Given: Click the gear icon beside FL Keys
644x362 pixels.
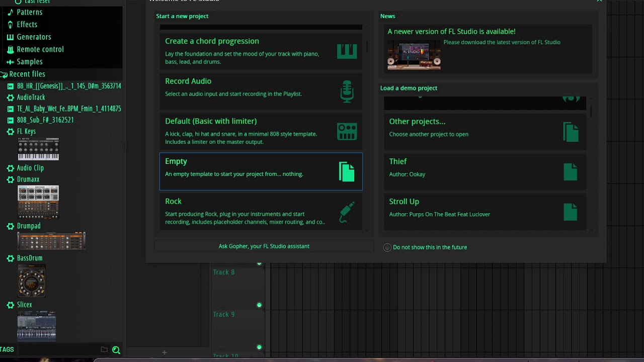Looking at the screenshot, I should (10, 132).
